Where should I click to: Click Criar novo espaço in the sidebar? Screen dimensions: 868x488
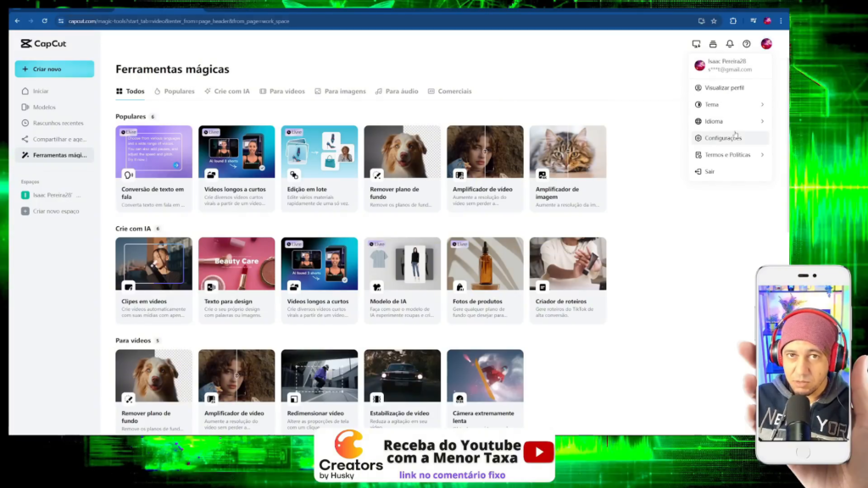58,210
